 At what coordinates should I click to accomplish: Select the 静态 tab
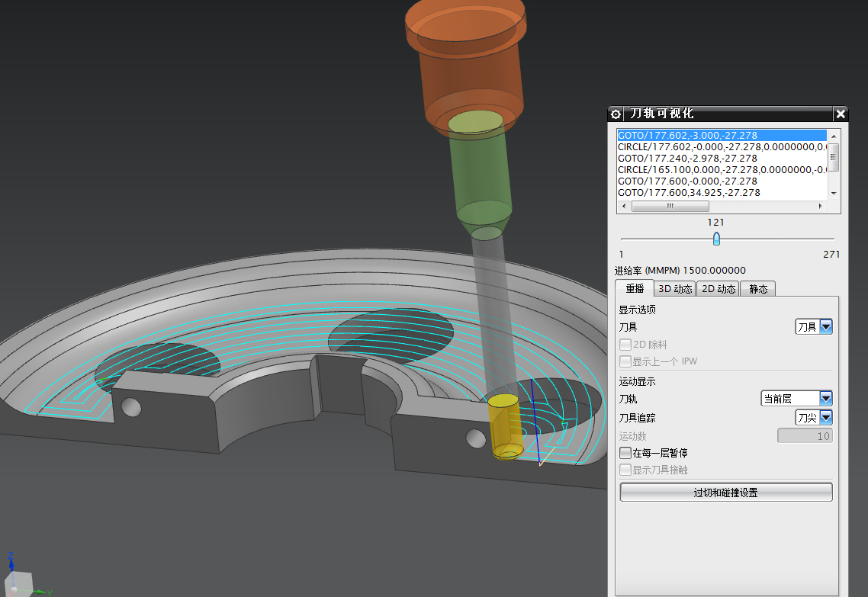tap(758, 289)
